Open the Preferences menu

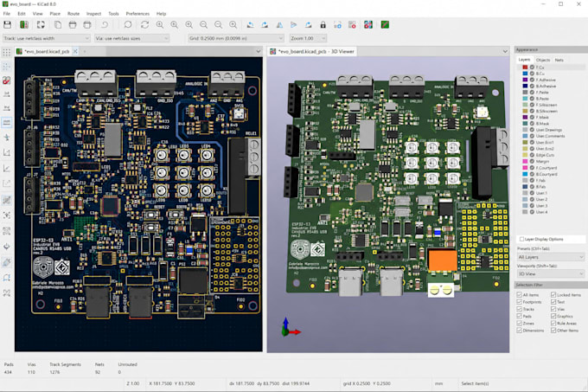(137, 14)
